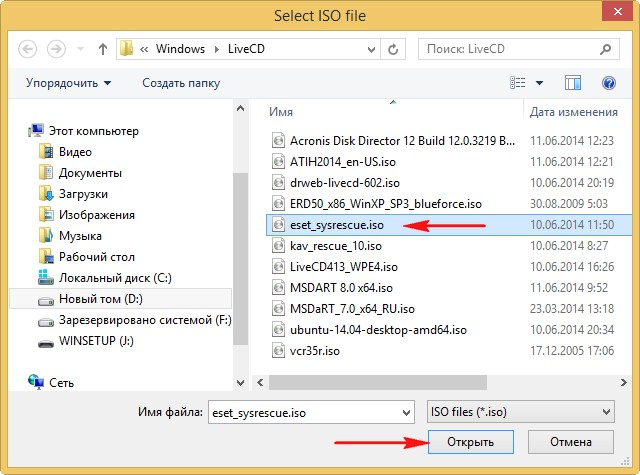This screenshot has width=640, height=475.
Task: Click the ubuntu-14.04-desktop-amd64.iso file icon
Action: click(279, 330)
